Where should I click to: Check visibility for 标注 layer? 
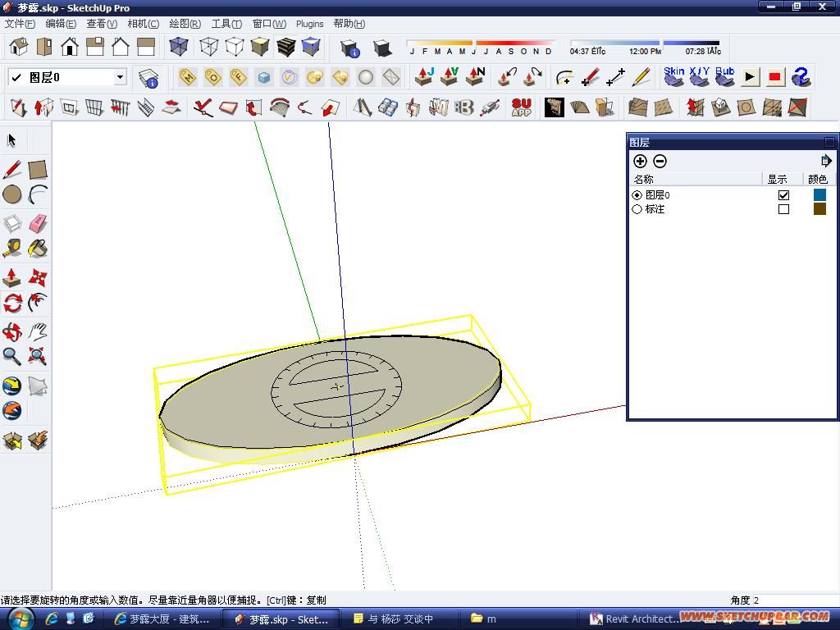(783, 209)
